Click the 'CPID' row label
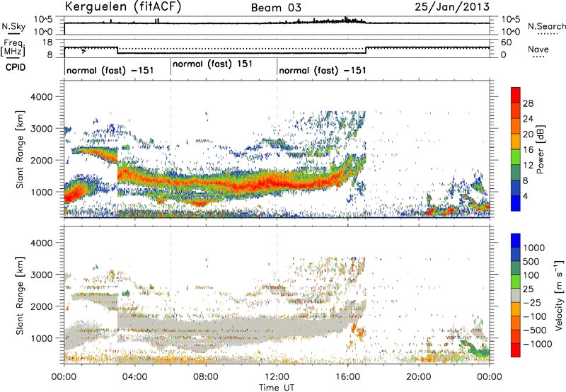Screen dimensions: 566x392 pyautogui.click(x=16, y=67)
